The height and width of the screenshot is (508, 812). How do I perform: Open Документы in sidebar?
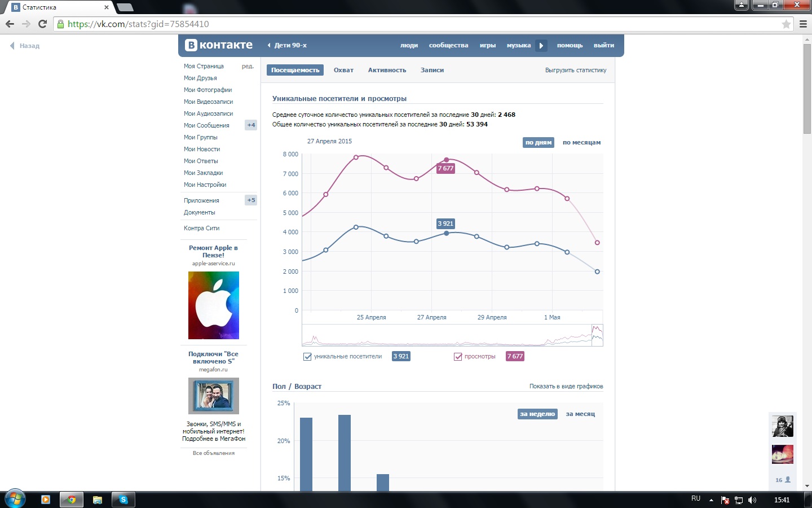pos(199,212)
